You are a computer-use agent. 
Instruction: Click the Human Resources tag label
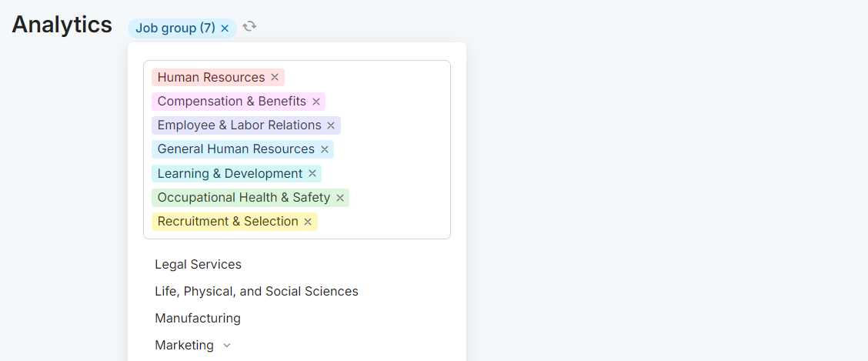211,78
